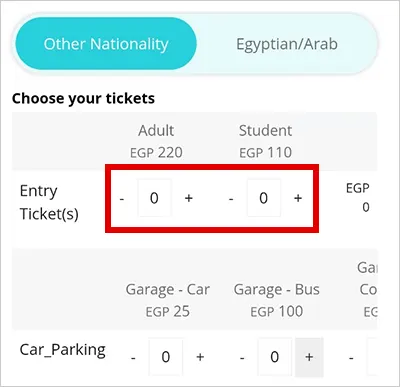400x387 pixels.
Task: Click the Garage - Bus quantity field
Action: [x=275, y=357]
